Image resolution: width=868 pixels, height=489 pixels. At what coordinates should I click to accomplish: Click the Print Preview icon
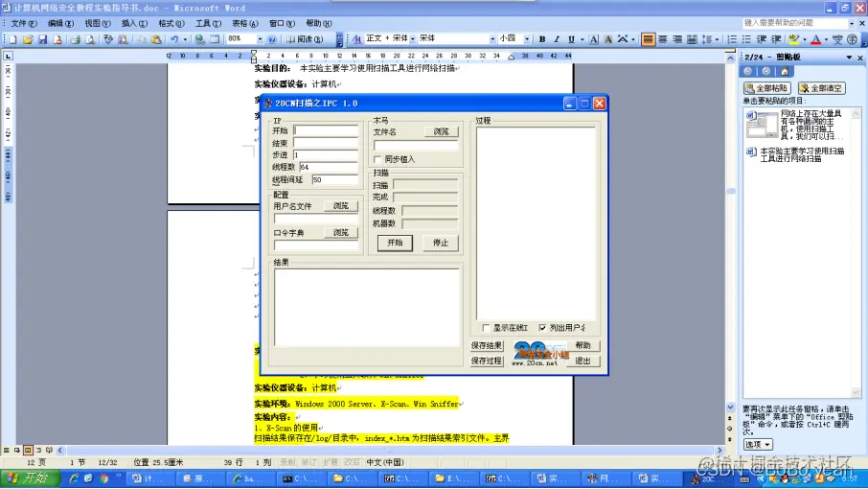pos(90,39)
